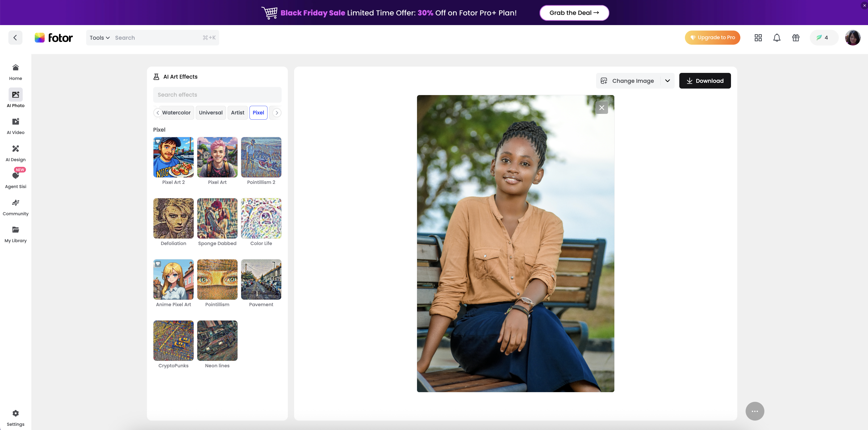Download the edited image

pos(705,81)
